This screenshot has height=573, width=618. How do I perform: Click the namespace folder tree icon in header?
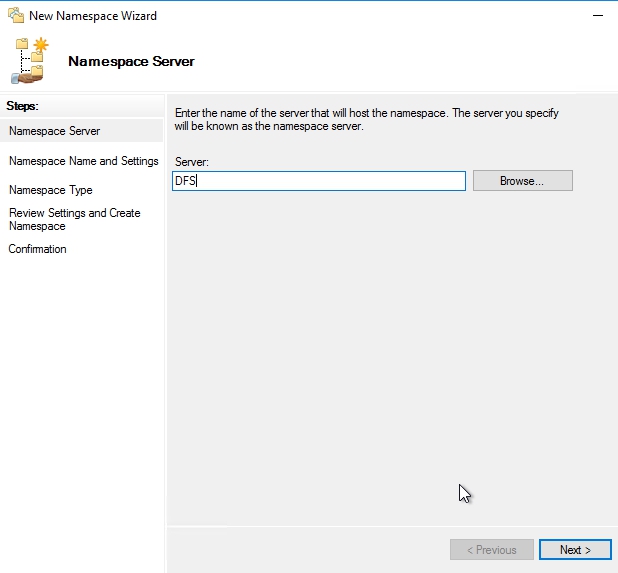click(x=30, y=61)
